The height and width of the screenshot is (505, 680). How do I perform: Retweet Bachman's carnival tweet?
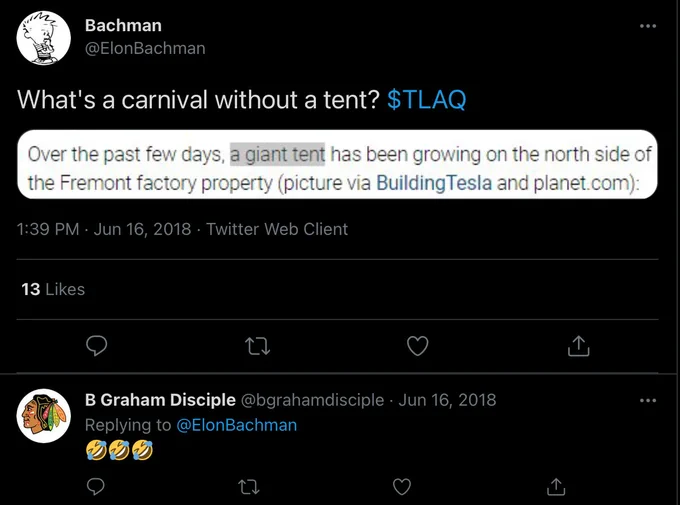[x=258, y=346]
